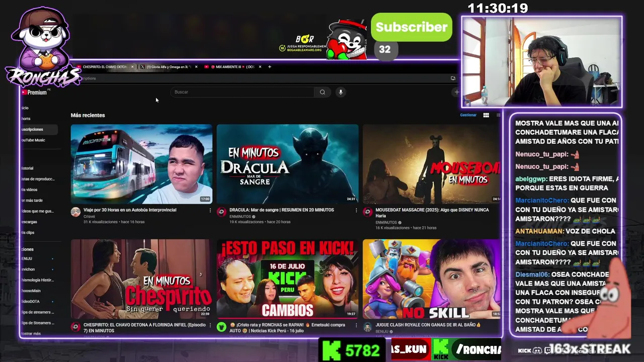The image size is (644, 362).
Task: Open YouTube Music in sidebar
Action: (33, 140)
